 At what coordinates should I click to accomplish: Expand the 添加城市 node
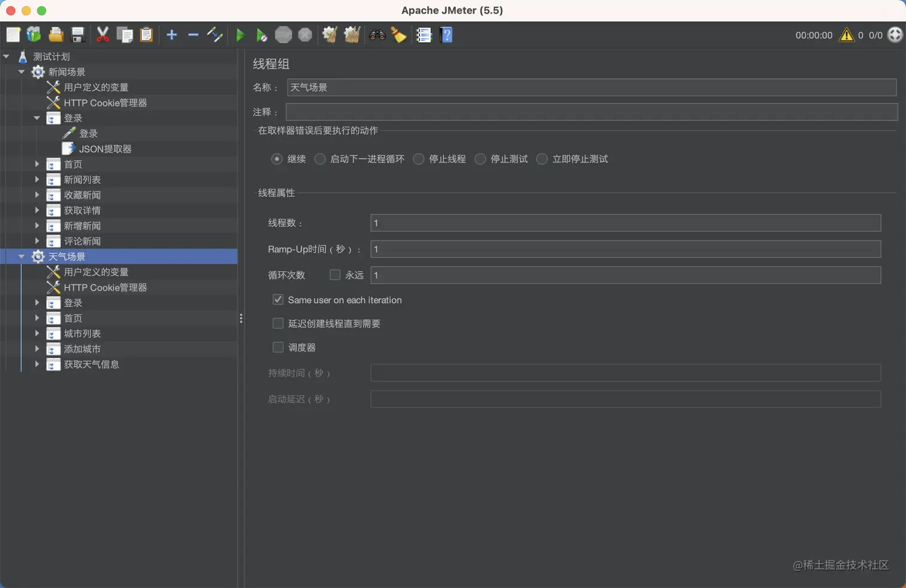[37, 348]
